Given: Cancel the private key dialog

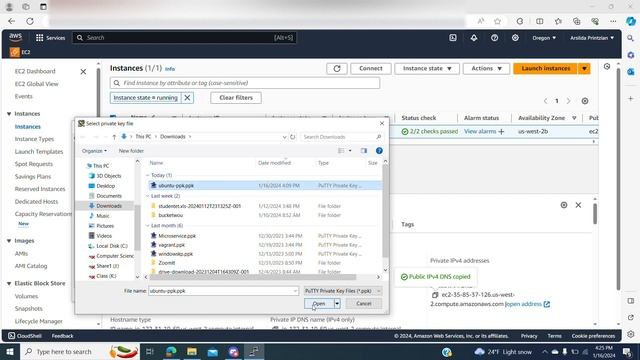Looking at the screenshot, I should (x=363, y=303).
